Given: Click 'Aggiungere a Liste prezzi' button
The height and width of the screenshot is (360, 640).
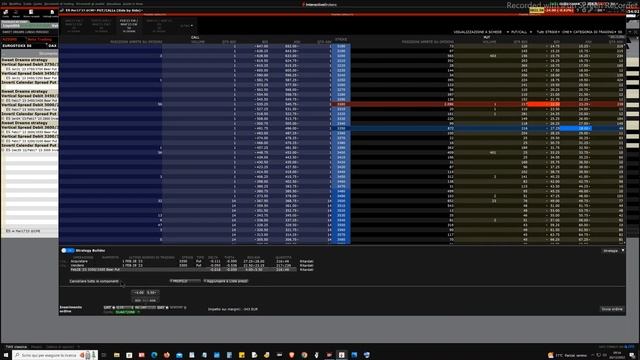Looking at the screenshot, I should tap(225, 281).
